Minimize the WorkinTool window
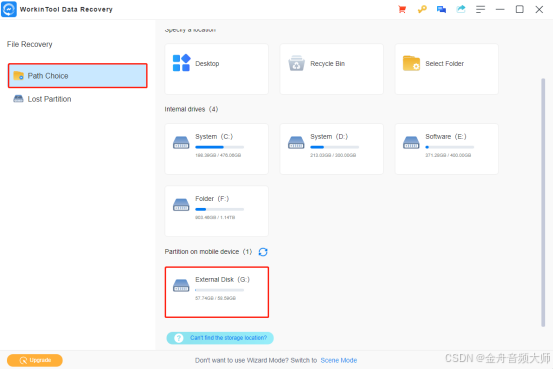 point(500,10)
